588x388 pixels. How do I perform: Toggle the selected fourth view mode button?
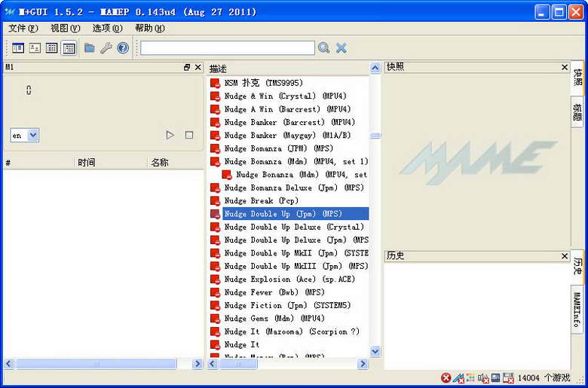coord(69,48)
